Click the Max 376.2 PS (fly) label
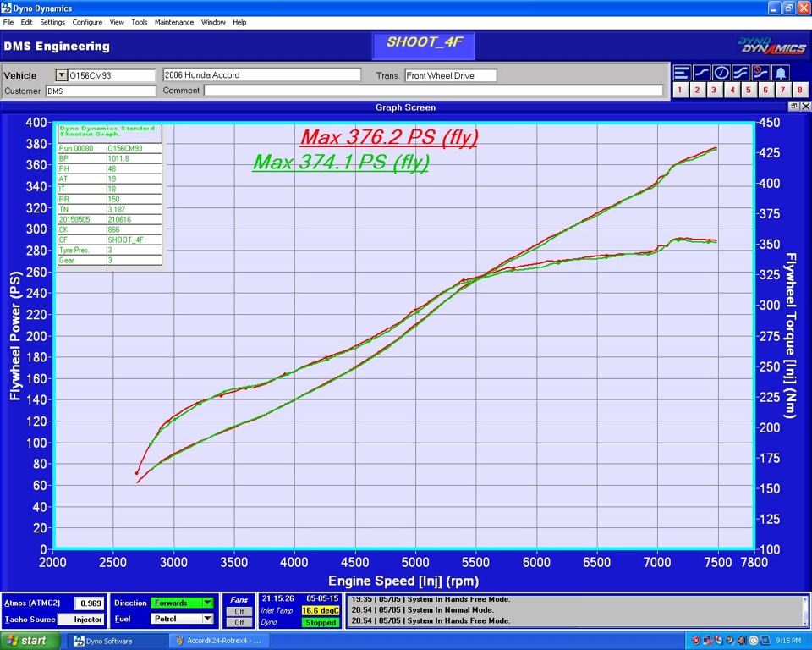The width and height of the screenshot is (812, 650). [x=389, y=137]
